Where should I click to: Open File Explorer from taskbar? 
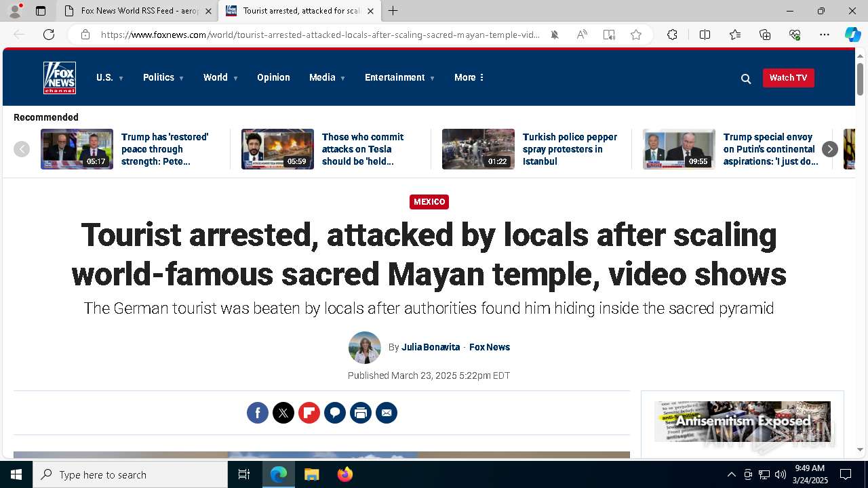pos(311,474)
